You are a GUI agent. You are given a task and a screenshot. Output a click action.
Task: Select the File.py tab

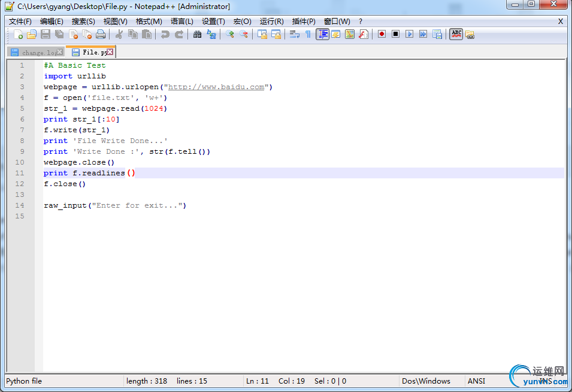(90, 52)
